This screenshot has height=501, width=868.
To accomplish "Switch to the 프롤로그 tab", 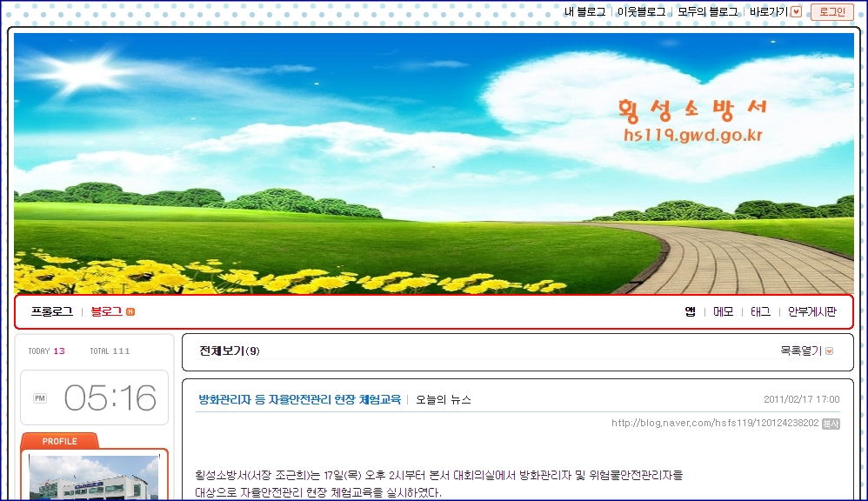I will click(53, 311).
